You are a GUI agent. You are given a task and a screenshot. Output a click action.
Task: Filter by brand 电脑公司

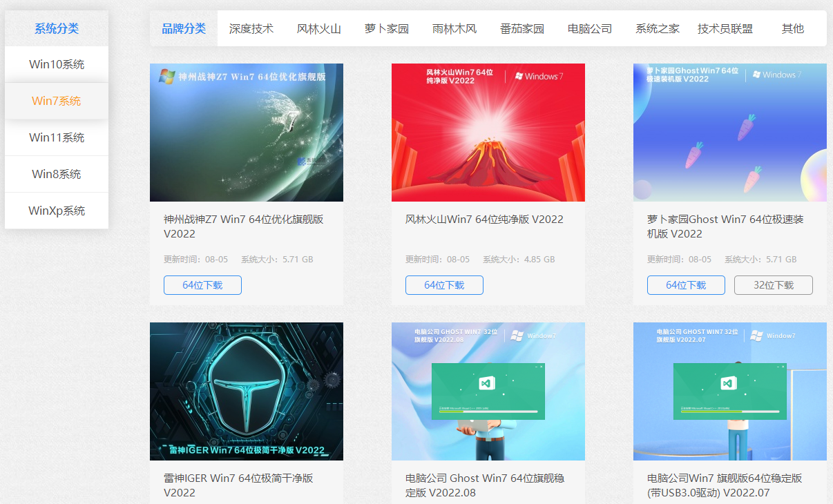[x=590, y=28]
